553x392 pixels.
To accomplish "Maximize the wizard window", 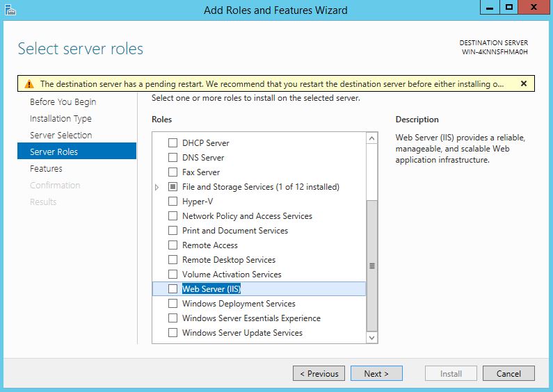I will pyautogui.click(x=509, y=8).
